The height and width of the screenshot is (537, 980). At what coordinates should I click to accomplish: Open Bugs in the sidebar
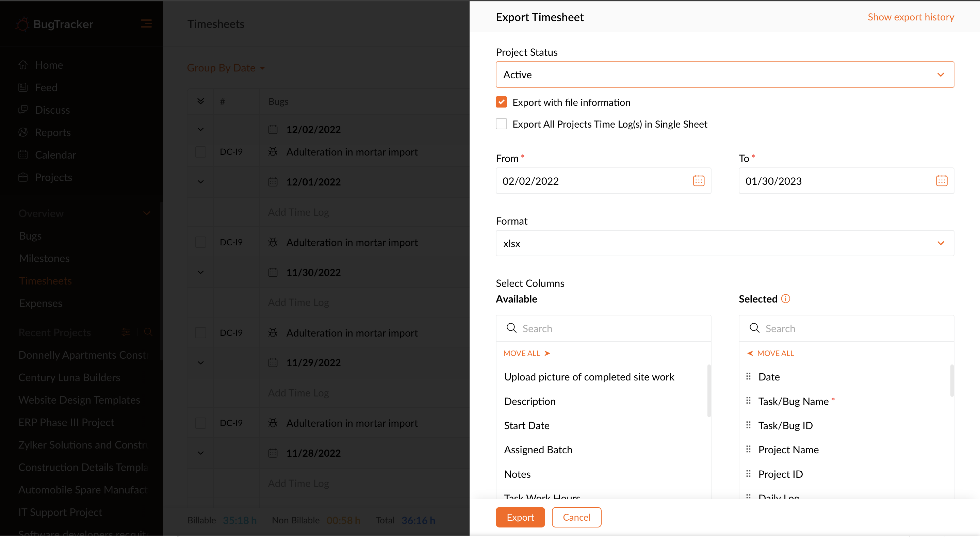(x=30, y=236)
